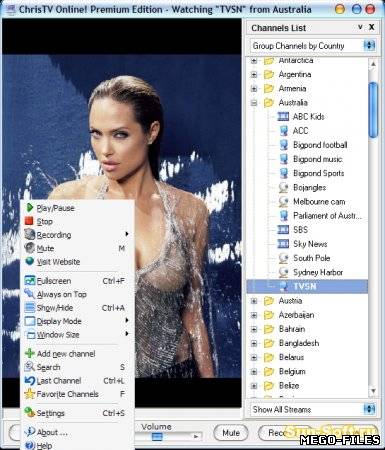Click the green plus Add new channel icon
This screenshot has height=450, width=385.
[30, 353]
